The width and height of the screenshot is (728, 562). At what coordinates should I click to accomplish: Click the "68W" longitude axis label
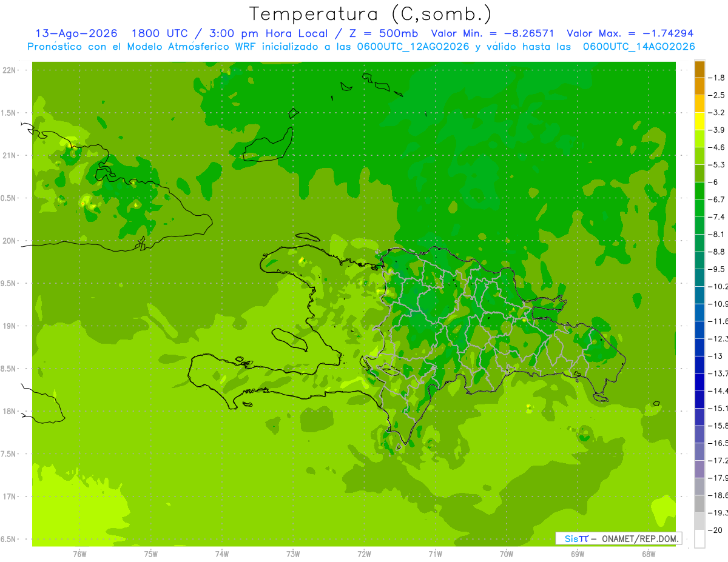[649, 555]
